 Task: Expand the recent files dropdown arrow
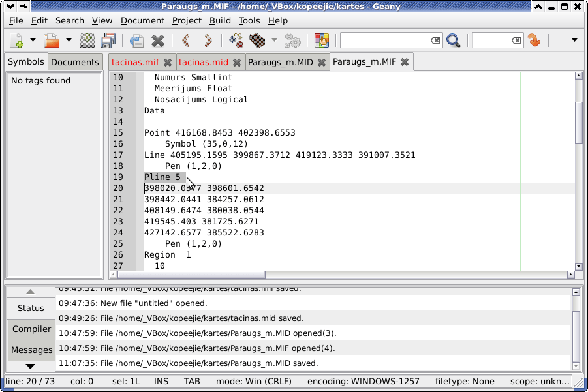69,40
